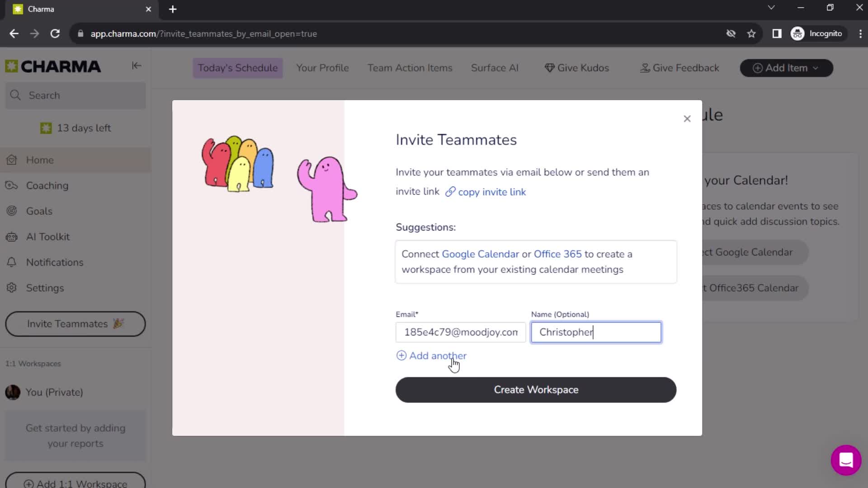Screen dimensions: 868x488
Task: Navigate to Goals in sidebar
Action: pos(39,211)
